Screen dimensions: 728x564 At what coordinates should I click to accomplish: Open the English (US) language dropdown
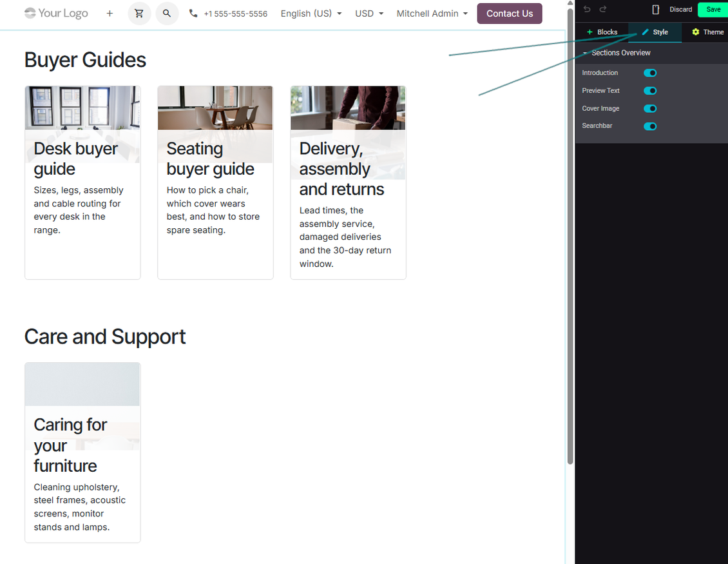[311, 14]
